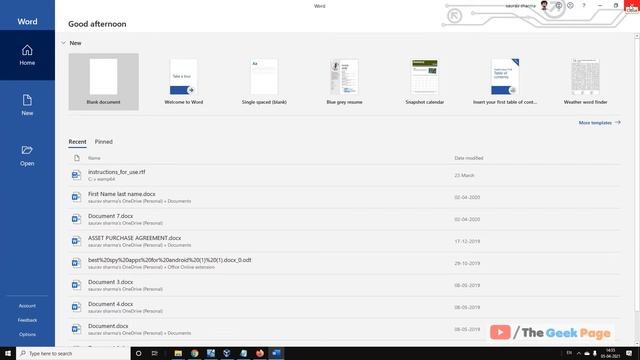Create a Blank document
This screenshot has width=640, height=360.
point(104,82)
